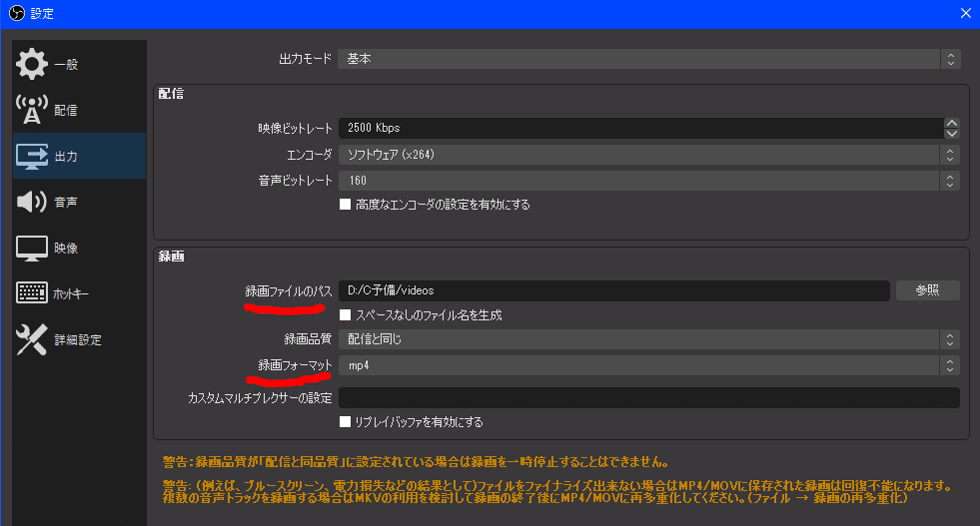This screenshot has width=980, height=526.
Task: Click the 出力モード label
Action: tap(305, 59)
